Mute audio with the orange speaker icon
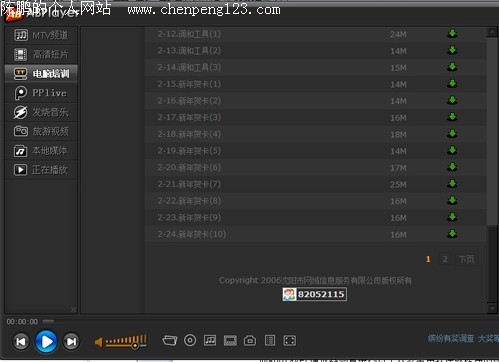Screen dimensions: 499x362 pyautogui.click(x=98, y=342)
